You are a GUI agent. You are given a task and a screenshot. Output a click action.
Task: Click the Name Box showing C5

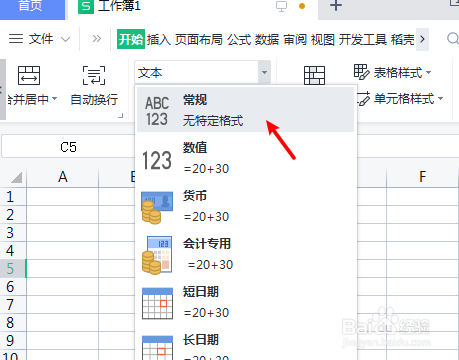[x=68, y=147]
